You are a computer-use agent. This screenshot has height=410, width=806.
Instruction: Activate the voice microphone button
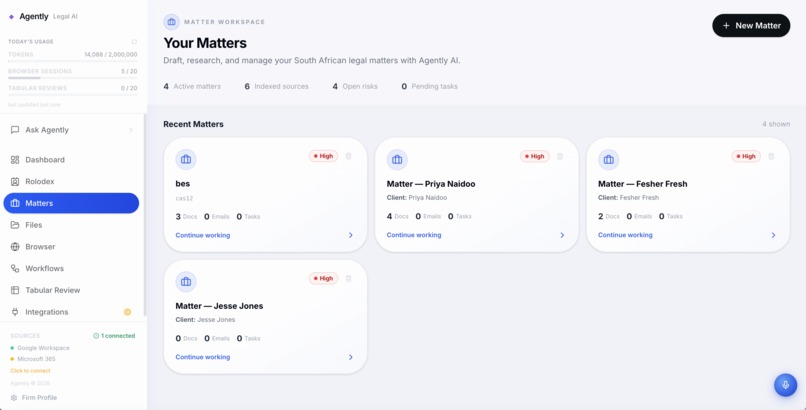point(785,385)
